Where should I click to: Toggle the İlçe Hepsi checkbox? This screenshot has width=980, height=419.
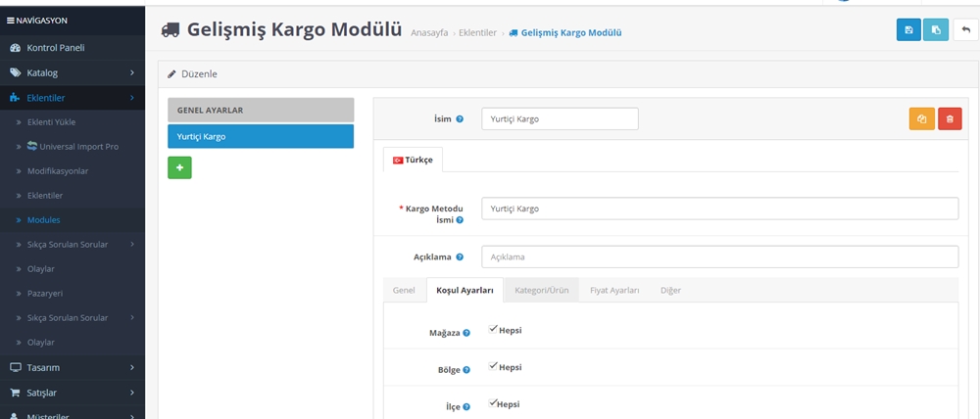tap(493, 402)
